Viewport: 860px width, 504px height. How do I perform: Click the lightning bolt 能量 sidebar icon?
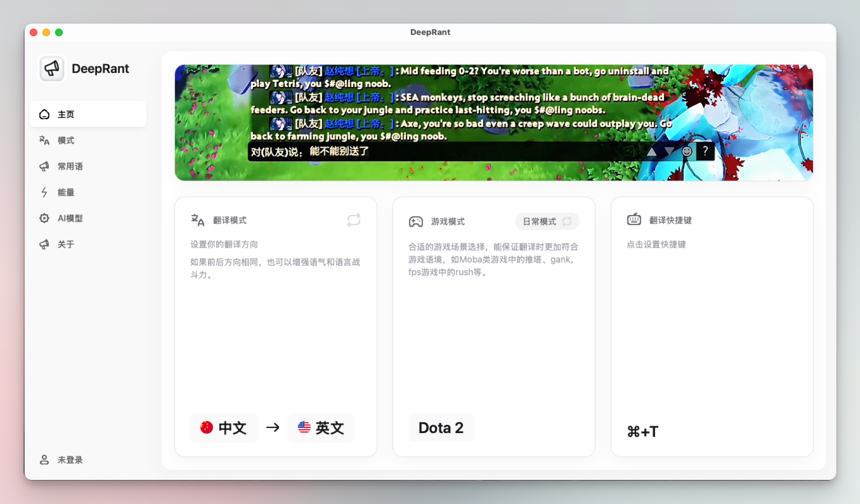[44, 192]
